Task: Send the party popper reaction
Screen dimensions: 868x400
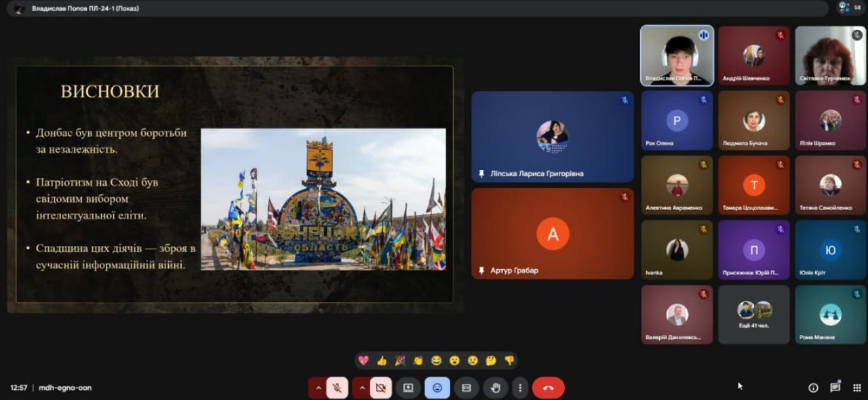Action: click(x=400, y=360)
